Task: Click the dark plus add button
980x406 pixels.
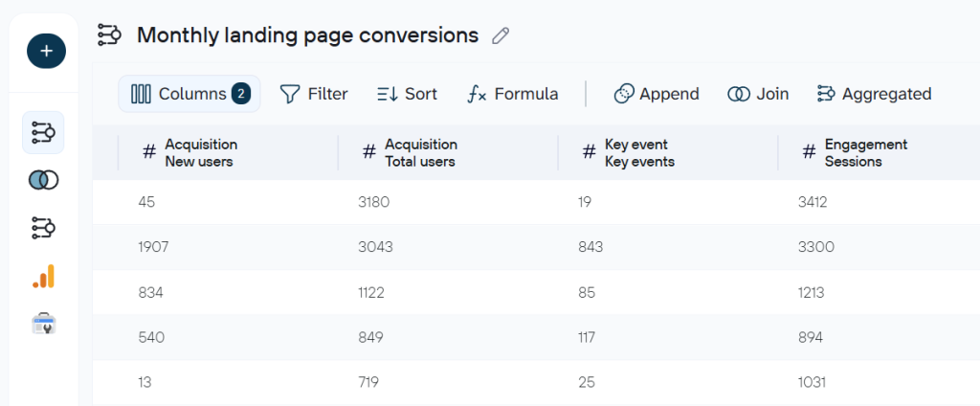Action: [x=46, y=52]
